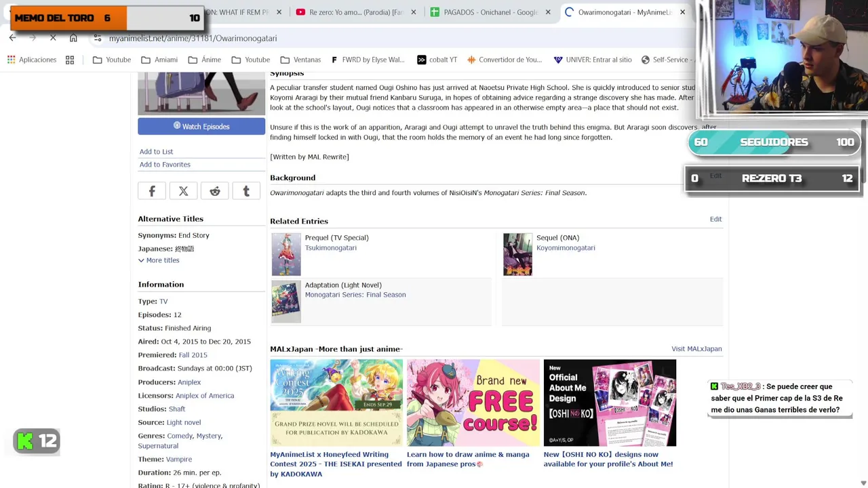
Task: Click Visit MALxJapan link
Action: [696, 349]
